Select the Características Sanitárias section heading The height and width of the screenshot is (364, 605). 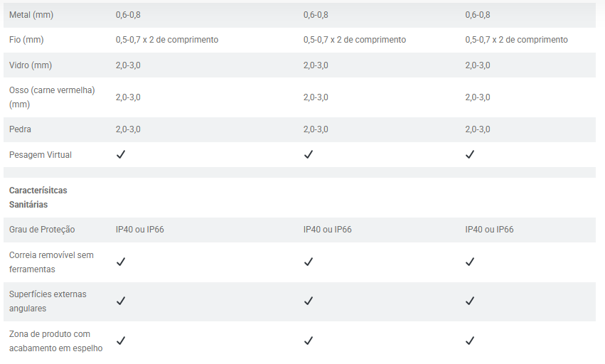tap(38, 198)
